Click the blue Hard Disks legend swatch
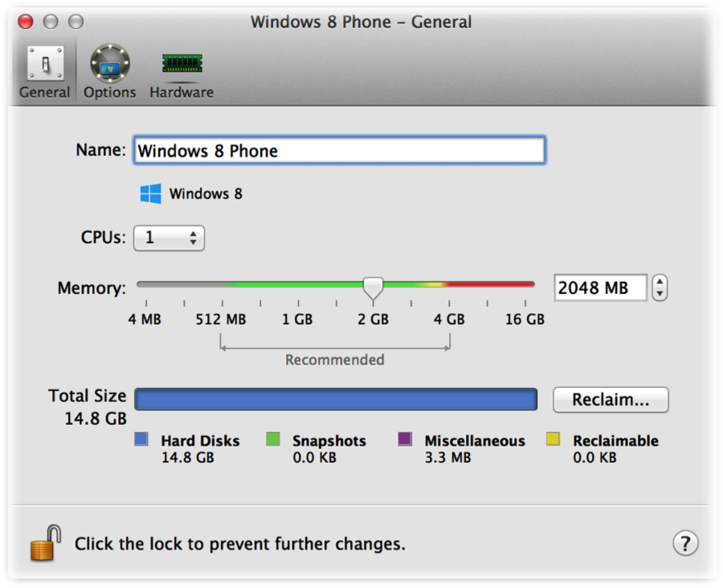Image resolution: width=723 pixels, height=588 pixels. coord(141,439)
